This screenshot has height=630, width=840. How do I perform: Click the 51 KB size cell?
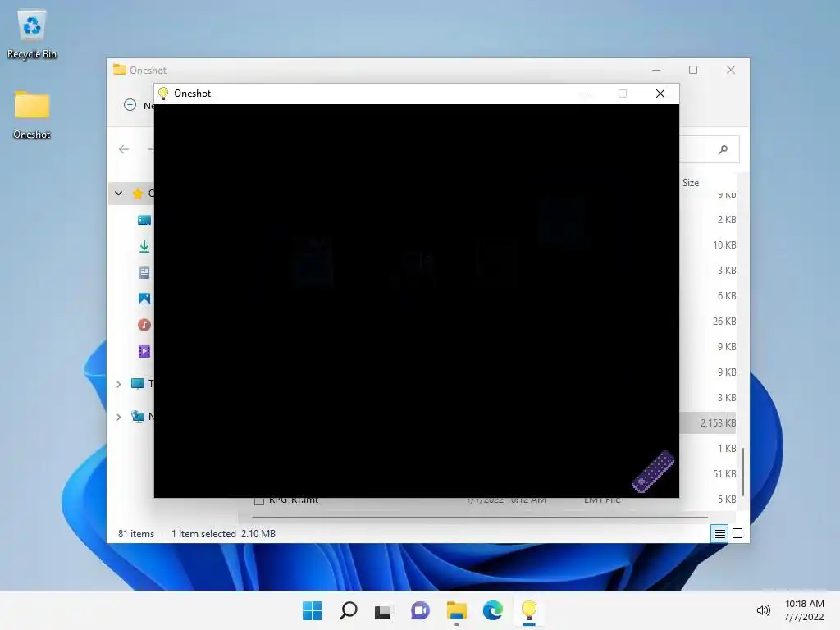[x=724, y=474]
